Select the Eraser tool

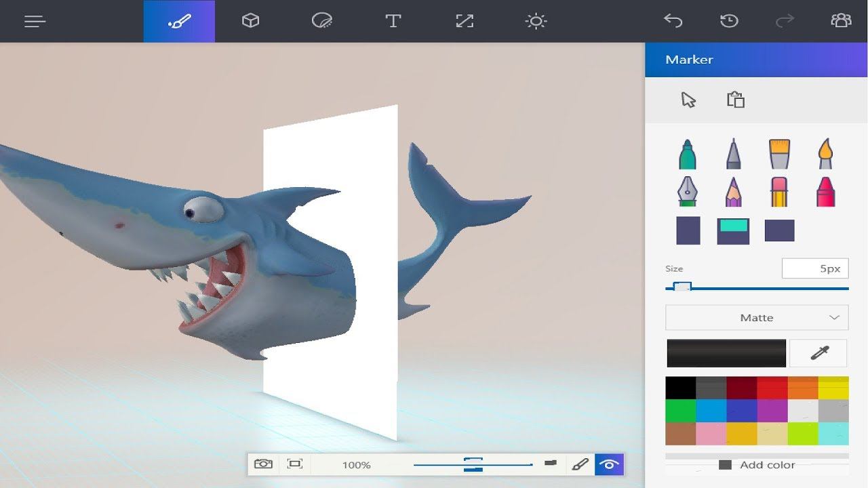point(779,192)
